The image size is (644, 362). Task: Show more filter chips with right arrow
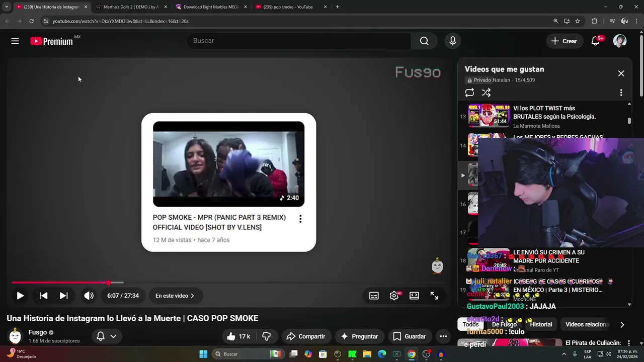[622, 325]
